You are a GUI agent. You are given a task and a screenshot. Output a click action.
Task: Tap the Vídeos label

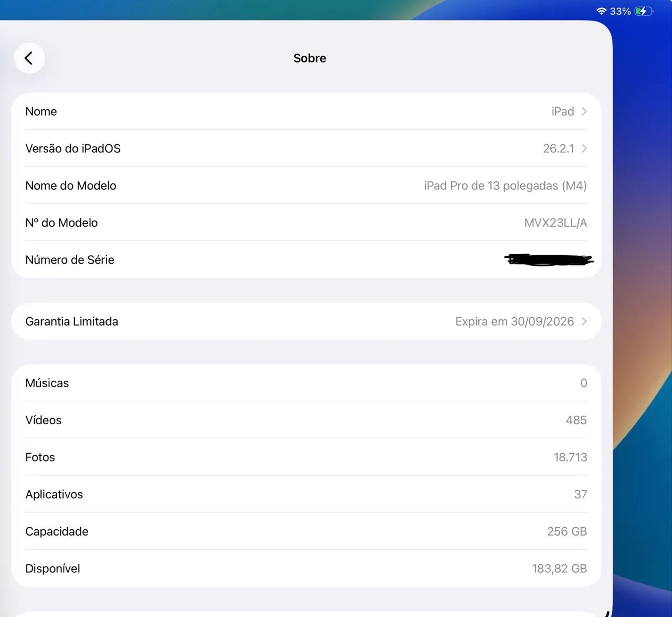[44, 420]
